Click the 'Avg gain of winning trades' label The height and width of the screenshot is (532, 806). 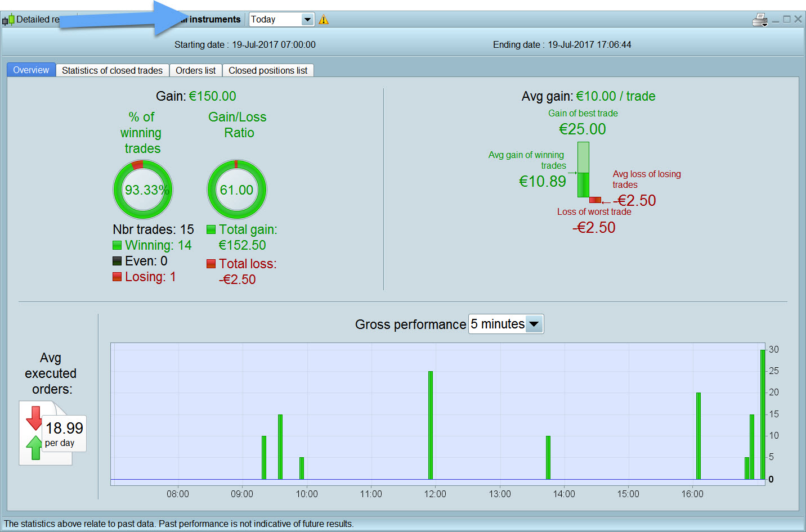tap(527, 160)
